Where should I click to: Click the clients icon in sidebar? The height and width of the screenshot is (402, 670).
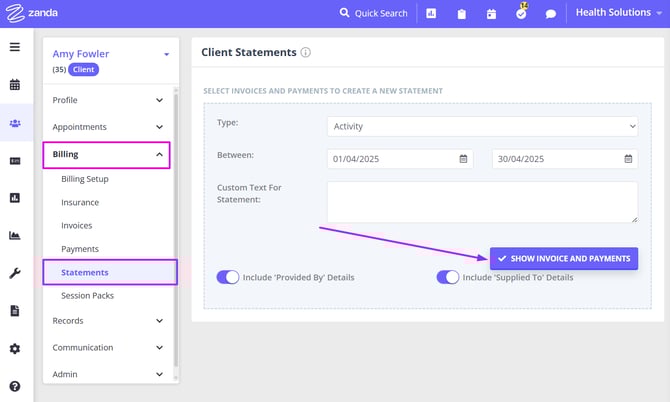[x=15, y=123]
